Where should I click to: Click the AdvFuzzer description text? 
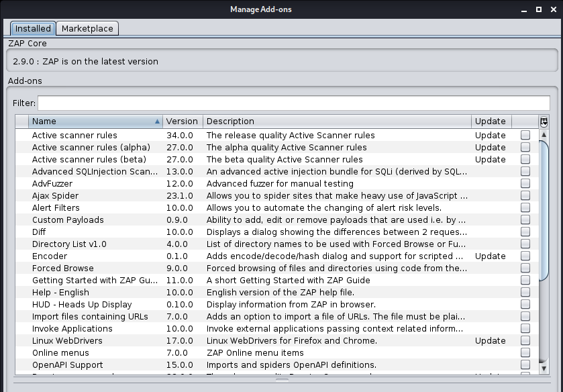[280, 184]
